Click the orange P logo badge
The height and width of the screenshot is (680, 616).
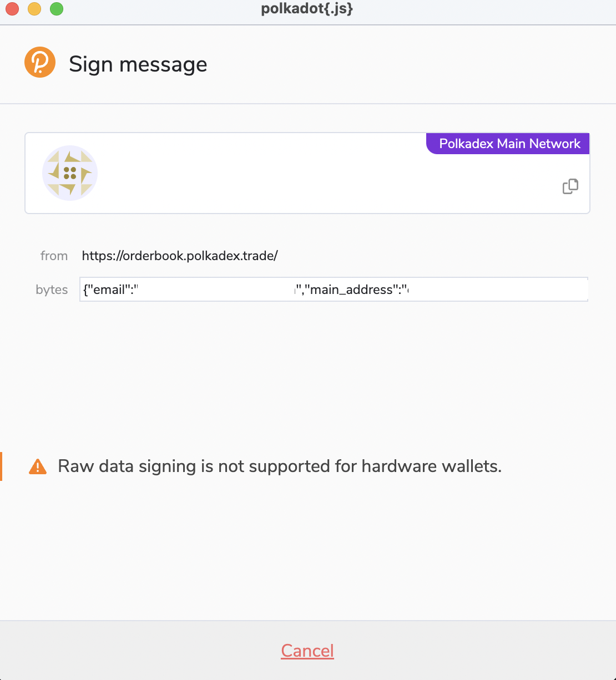[x=39, y=62]
